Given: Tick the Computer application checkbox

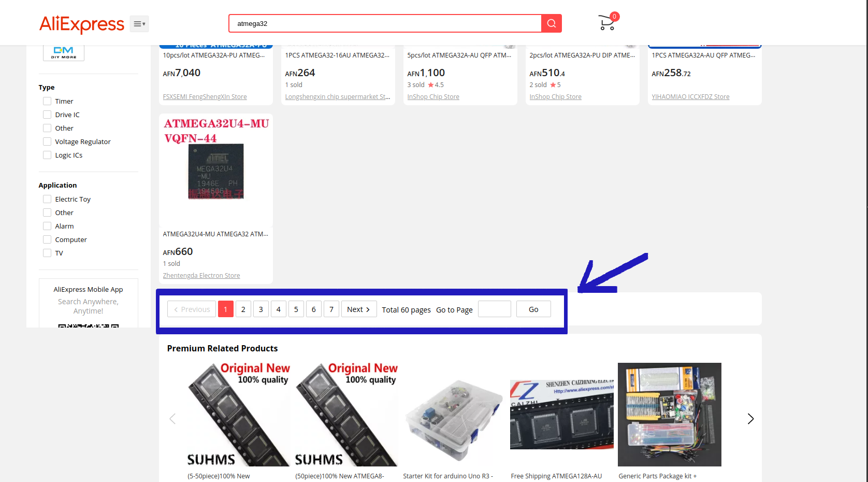Looking at the screenshot, I should pos(47,239).
